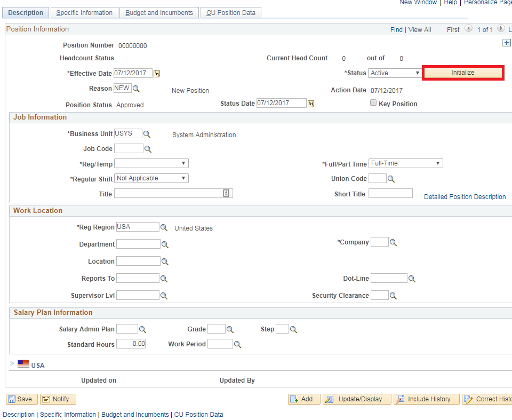Click the Title field detail icon
Screen dimensions: 512x420
coord(226,193)
